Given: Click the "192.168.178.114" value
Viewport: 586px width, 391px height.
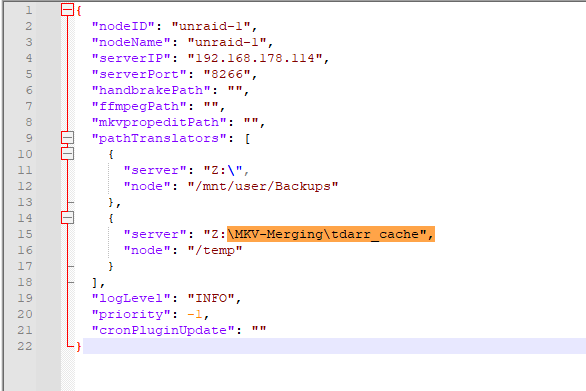Looking at the screenshot, I should coord(255,58).
